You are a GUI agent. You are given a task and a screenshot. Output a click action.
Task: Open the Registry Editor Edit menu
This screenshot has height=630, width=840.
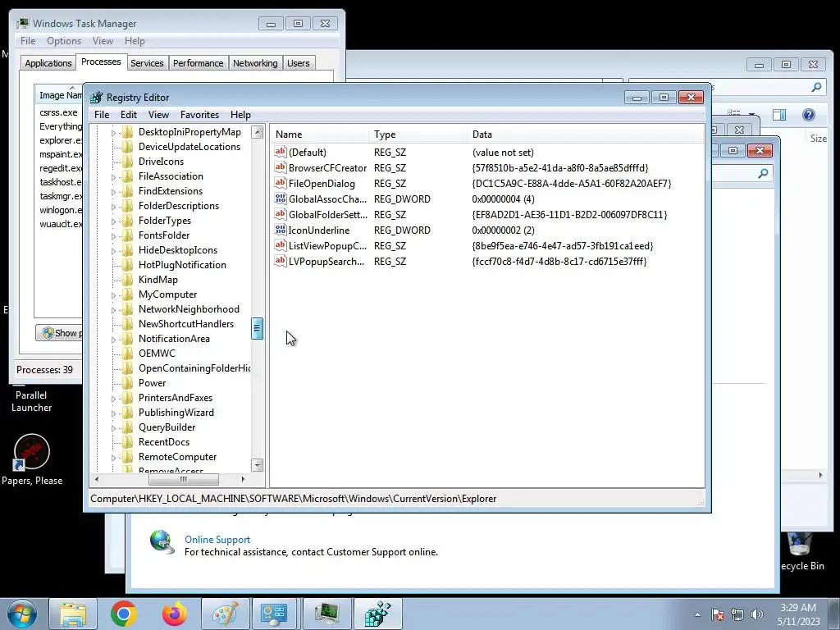pyautogui.click(x=129, y=115)
